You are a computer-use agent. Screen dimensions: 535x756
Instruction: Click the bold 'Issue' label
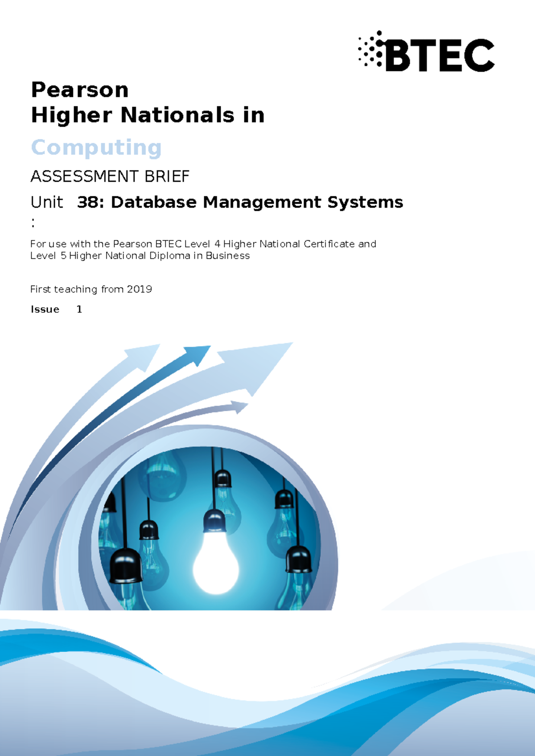[x=45, y=309]
